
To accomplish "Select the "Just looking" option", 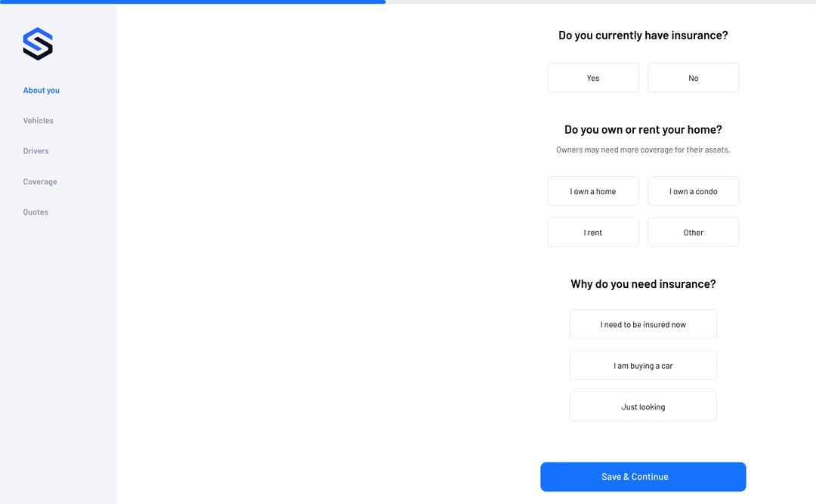I will [x=643, y=407].
